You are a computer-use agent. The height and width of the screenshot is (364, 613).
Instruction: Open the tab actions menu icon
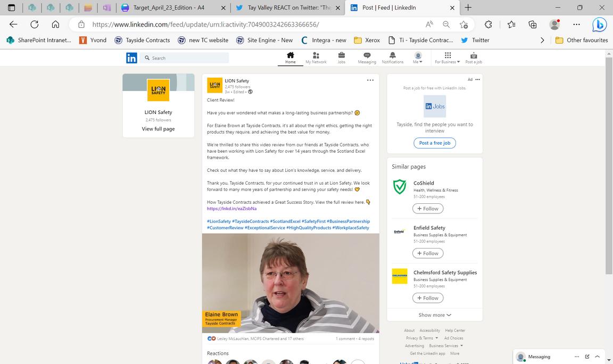(x=11, y=7)
